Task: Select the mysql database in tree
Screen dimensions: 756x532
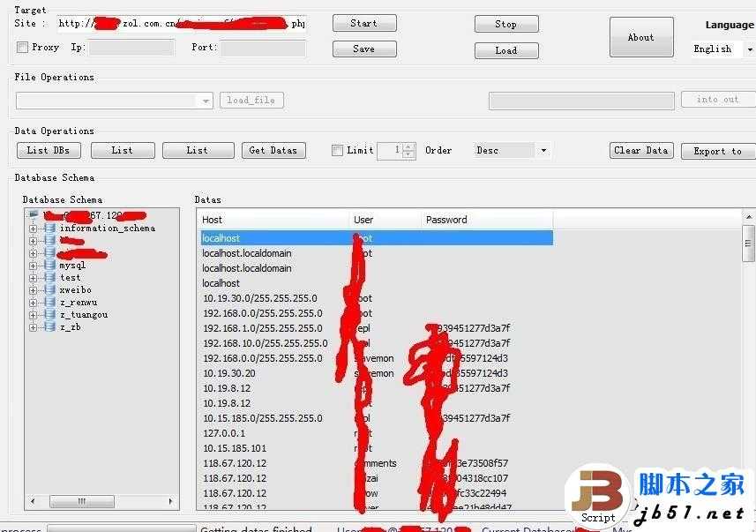Action: 72,265
